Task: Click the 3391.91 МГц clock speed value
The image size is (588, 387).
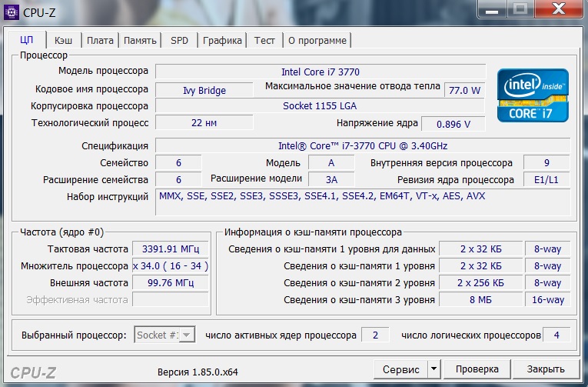Action: (171, 249)
